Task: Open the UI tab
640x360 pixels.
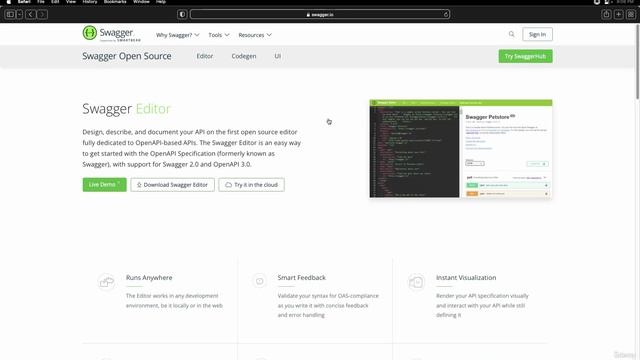Action: pos(278,56)
